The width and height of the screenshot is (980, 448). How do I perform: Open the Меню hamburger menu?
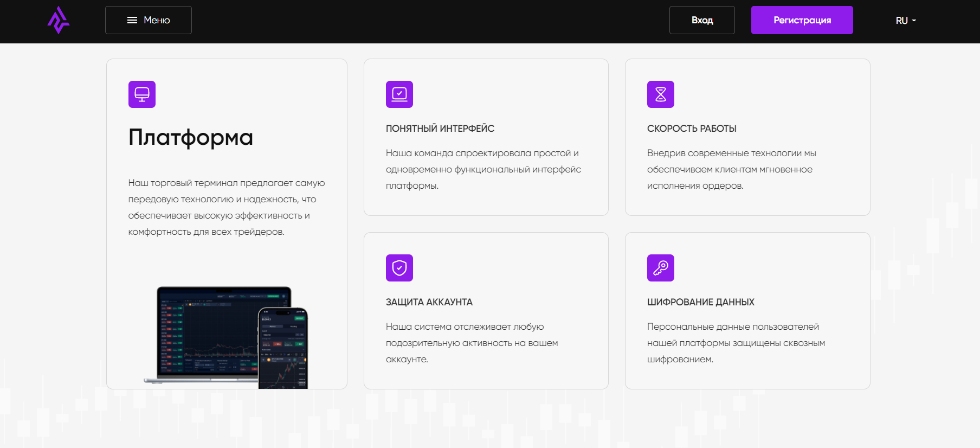(x=148, y=20)
